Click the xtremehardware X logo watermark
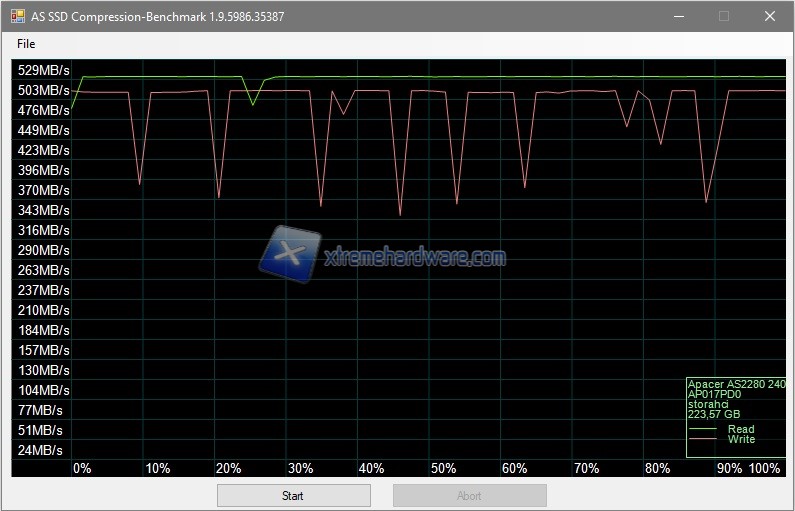Image resolution: width=795 pixels, height=511 pixels. tap(290, 252)
